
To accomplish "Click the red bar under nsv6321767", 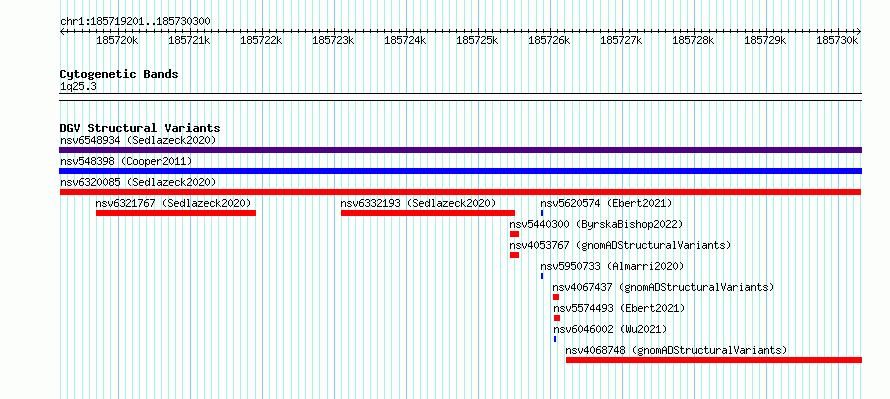I will (x=176, y=213).
